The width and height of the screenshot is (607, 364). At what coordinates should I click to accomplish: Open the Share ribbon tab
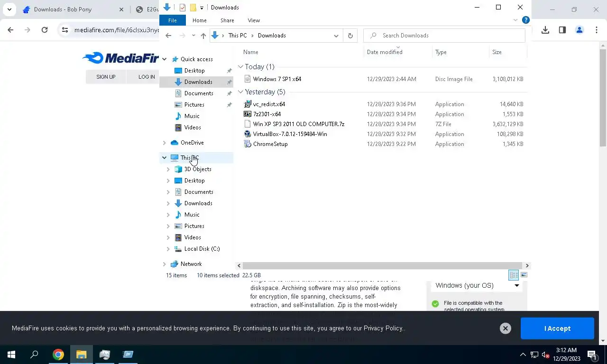[x=227, y=20]
